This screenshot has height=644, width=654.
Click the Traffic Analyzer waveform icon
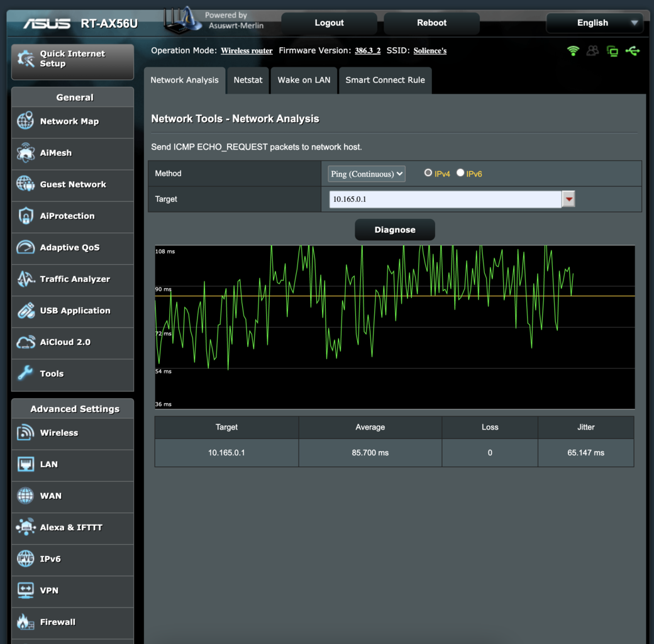(25, 279)
